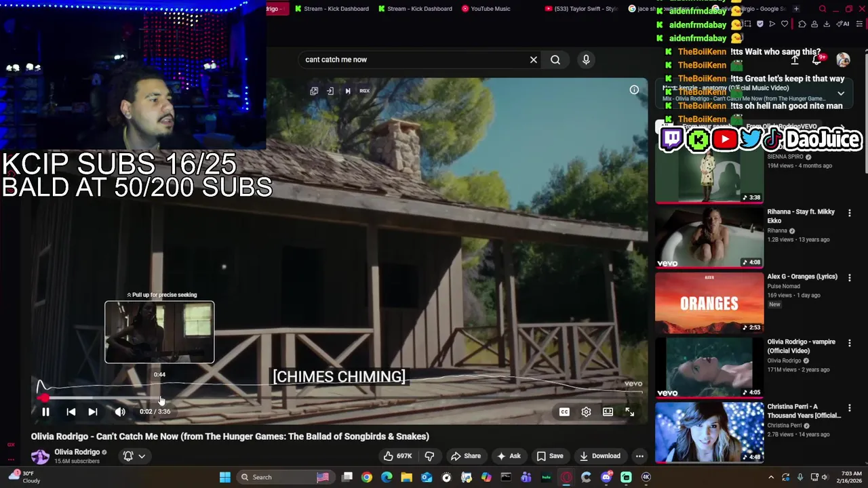Open options menu for Rihanna - Stay
This screenshot has width=868, height=488.
click(x=849, y=213)
